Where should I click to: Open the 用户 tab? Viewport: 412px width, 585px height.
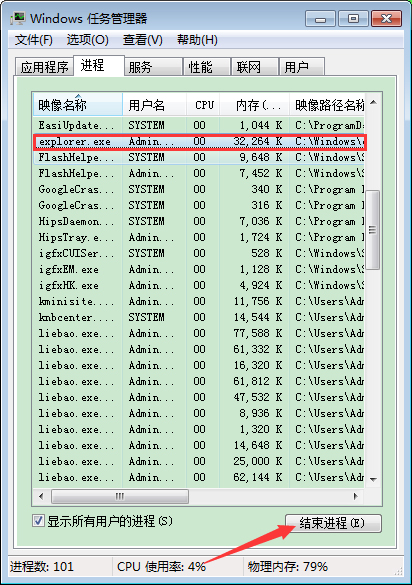[302, 67]
